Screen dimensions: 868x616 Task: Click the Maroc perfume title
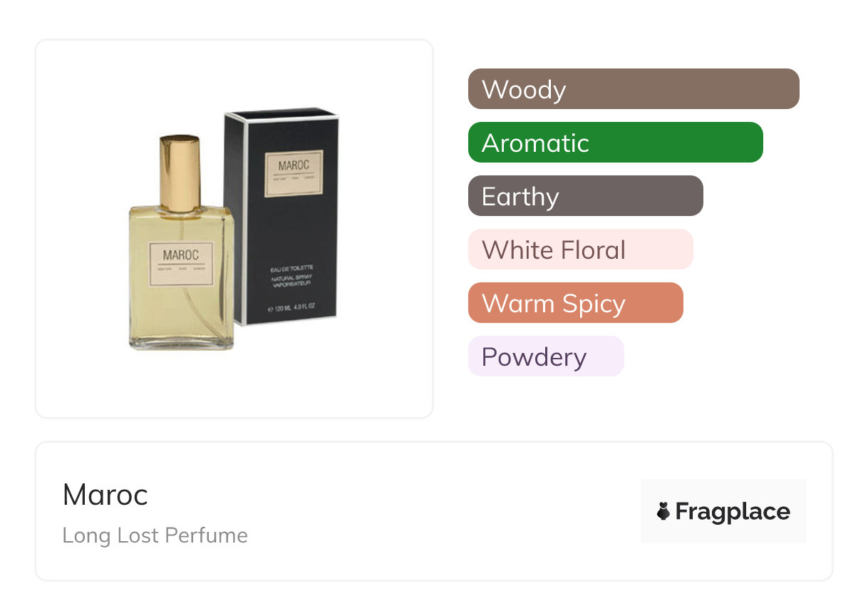[105, 494]
